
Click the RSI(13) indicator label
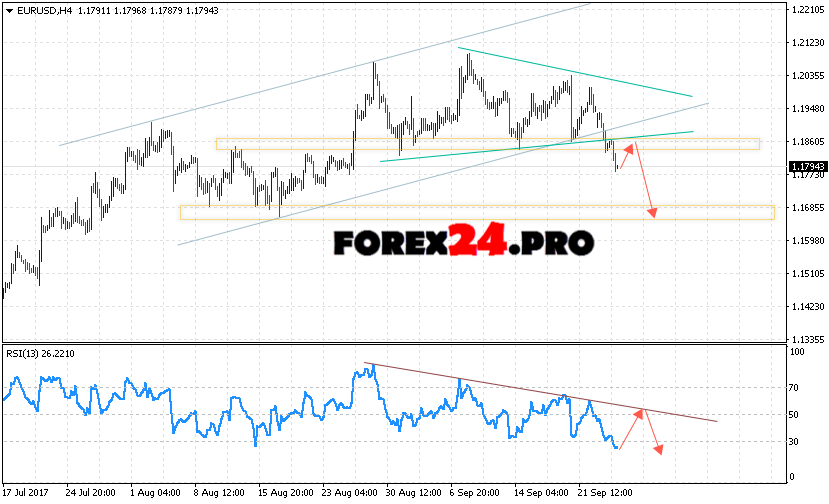[x=27, y=353]
